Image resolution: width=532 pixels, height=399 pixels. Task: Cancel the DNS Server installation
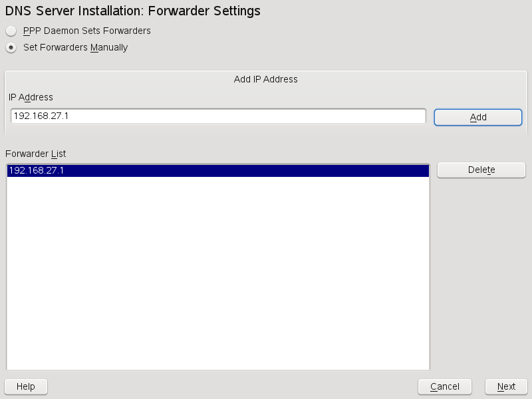pos(444,386)
